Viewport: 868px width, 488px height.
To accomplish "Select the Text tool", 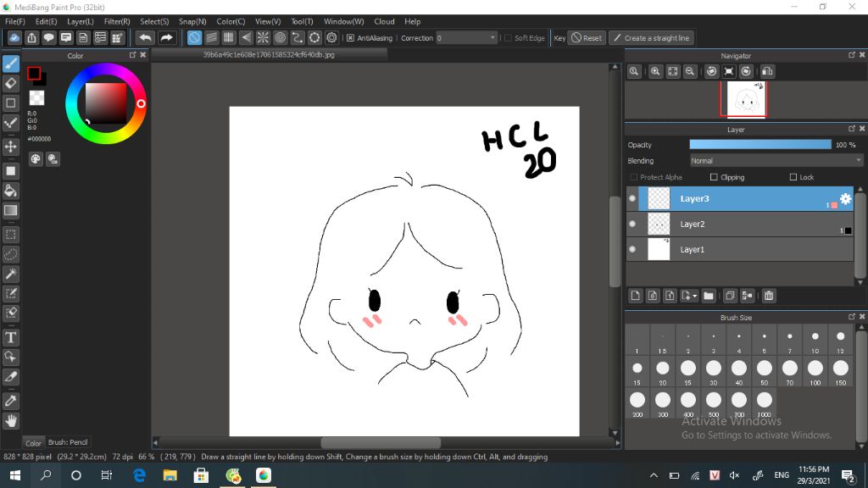I will coord(10,337).
